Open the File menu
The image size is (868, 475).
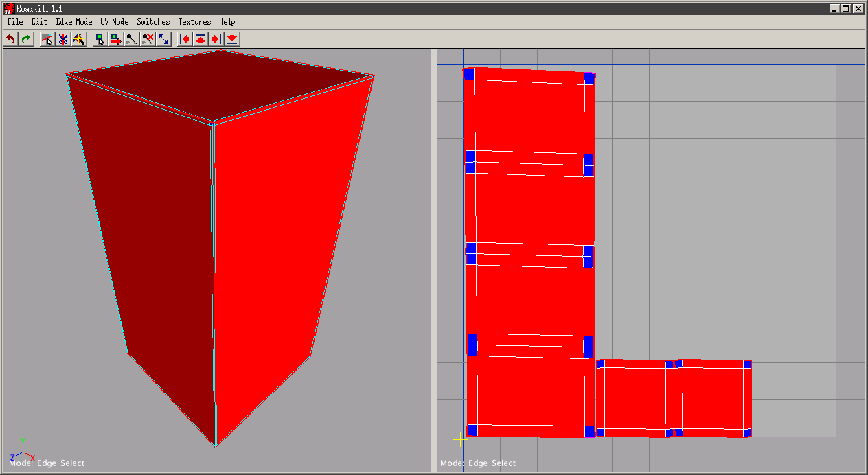tap(15, 22)
